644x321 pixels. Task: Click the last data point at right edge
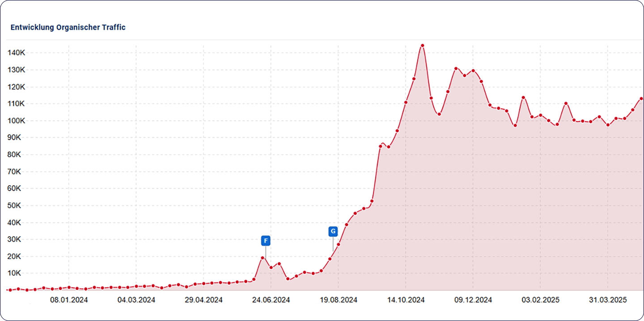tap(641, 98)
